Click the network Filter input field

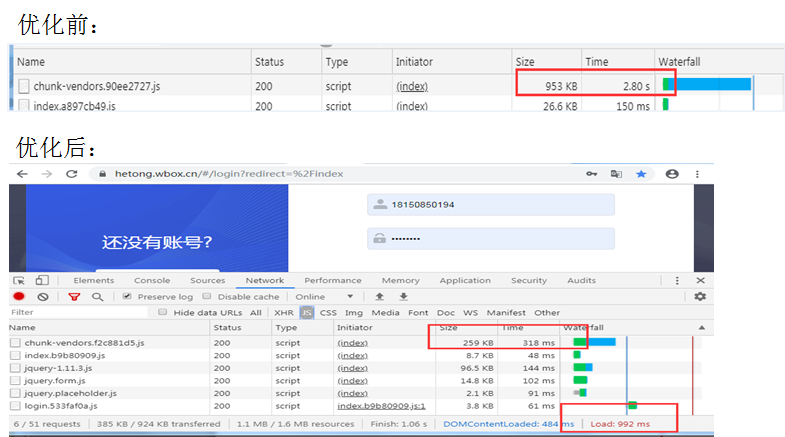(78, 312)
